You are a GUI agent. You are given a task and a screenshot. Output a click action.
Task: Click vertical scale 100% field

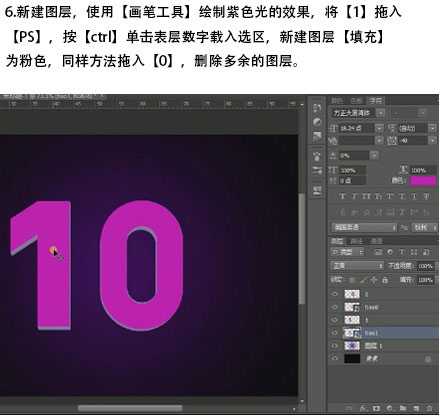[x=352, y=170]
